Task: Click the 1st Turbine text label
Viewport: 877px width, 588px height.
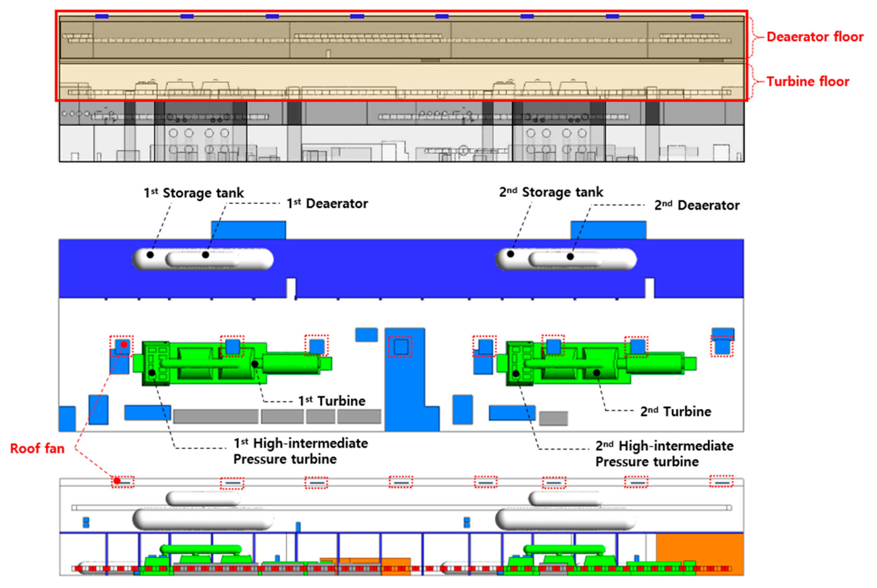Action: 332,401
